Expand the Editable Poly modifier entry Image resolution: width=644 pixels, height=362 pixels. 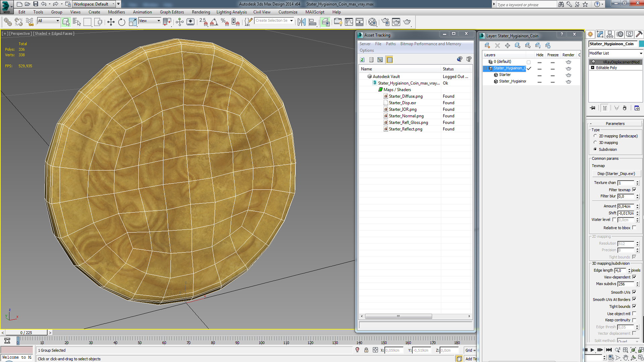[x=593, y=68]
